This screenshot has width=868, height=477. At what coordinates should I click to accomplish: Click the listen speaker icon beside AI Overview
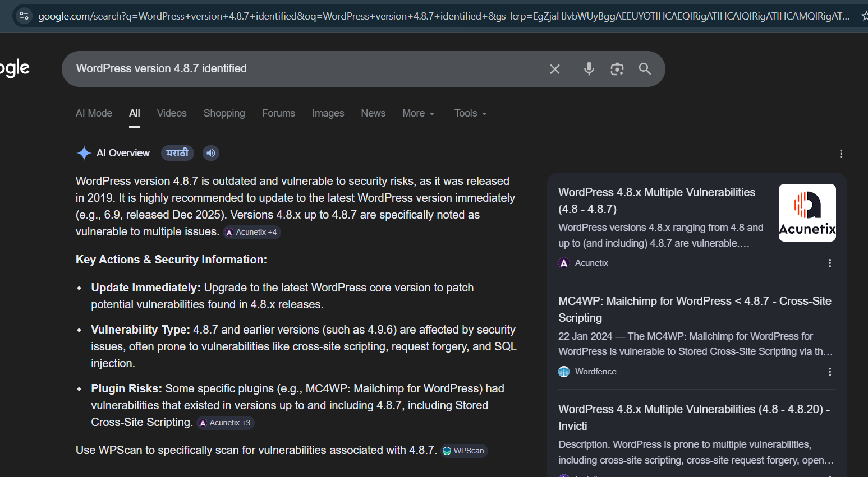pos(210,152)
